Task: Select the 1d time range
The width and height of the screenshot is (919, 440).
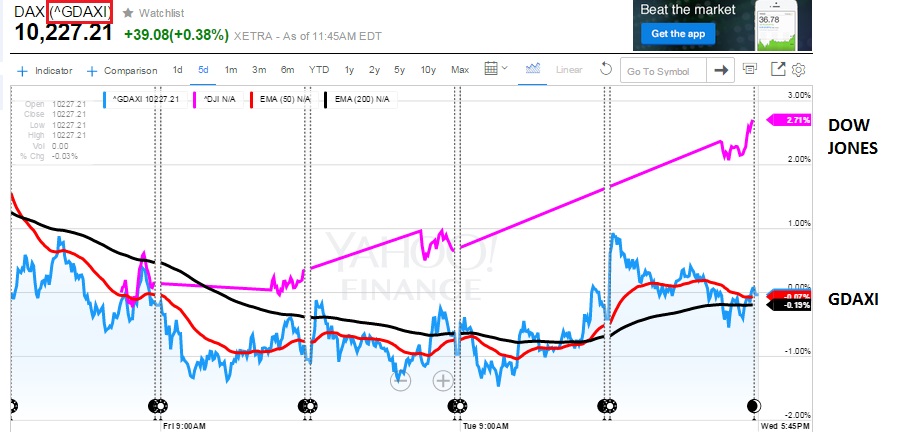Action: 177,70
